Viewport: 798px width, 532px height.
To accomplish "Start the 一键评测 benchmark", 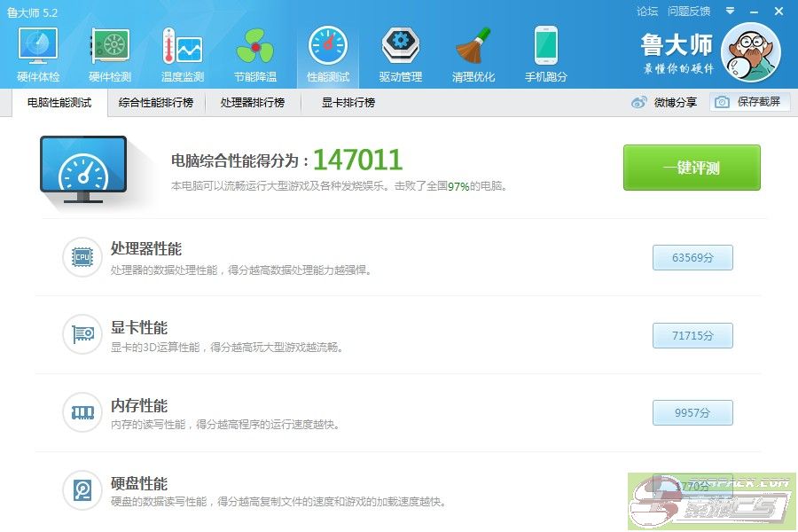I will (692, 168).
